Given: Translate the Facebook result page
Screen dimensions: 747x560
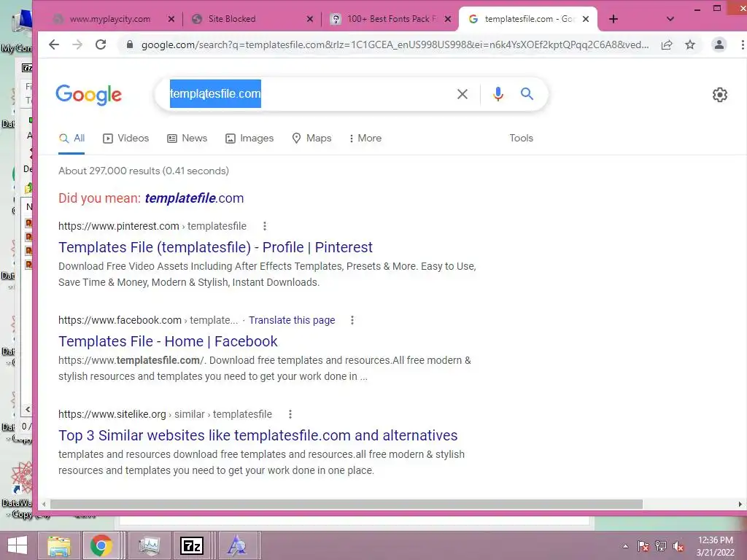Looking at the screenshot, I should pyautogui.click(x=292, y=321).
